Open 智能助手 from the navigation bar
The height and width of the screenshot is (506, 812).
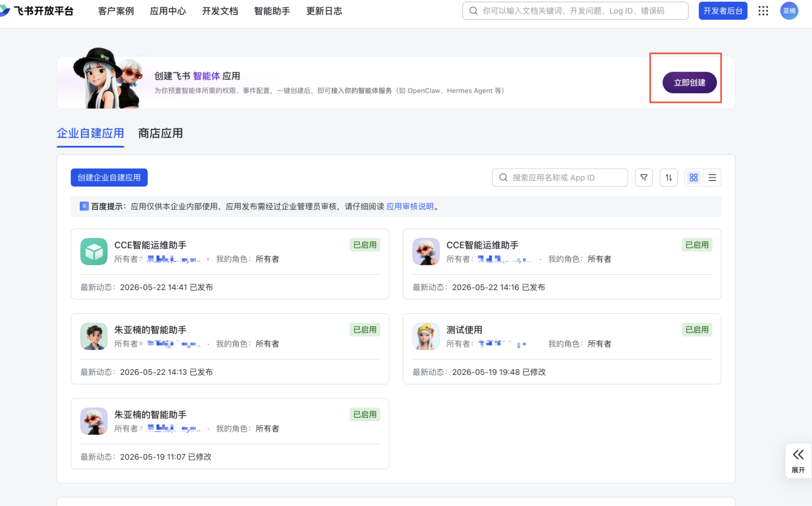[272, 11]
